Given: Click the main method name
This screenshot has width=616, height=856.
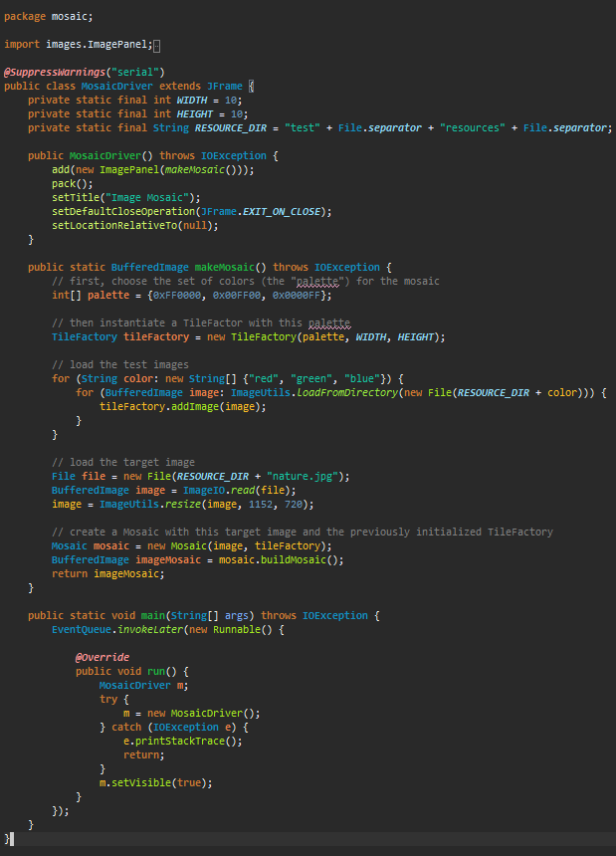Looking at the screenshot, I should click(153, 616).
